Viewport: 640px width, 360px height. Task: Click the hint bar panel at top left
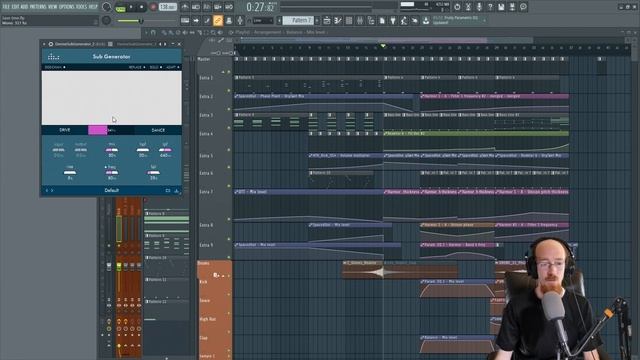click(49, 20)
